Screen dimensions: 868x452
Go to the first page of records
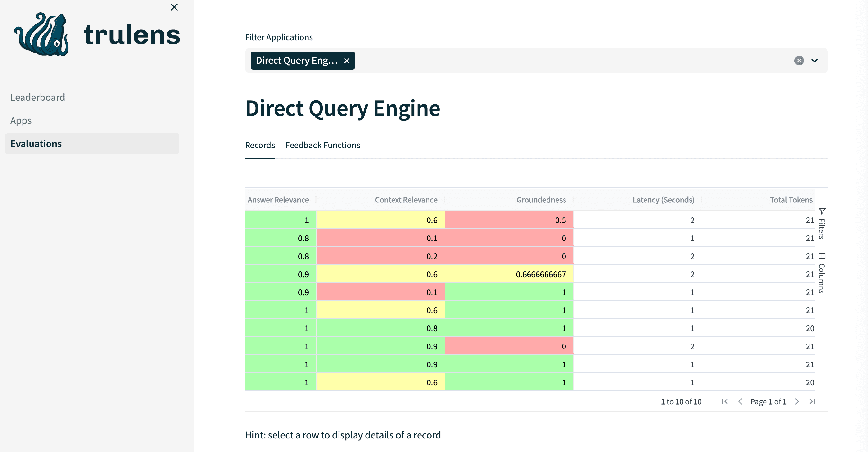click(724, 401)
